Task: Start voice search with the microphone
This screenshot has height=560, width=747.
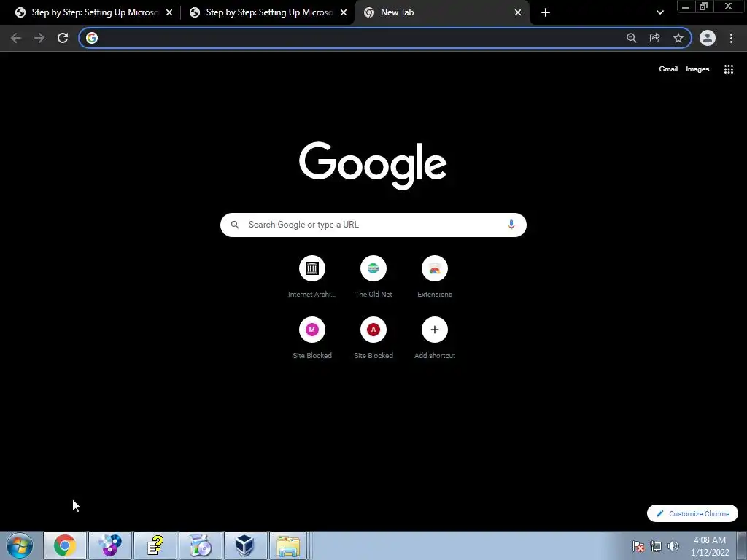Action: click(x=511, y=225)
